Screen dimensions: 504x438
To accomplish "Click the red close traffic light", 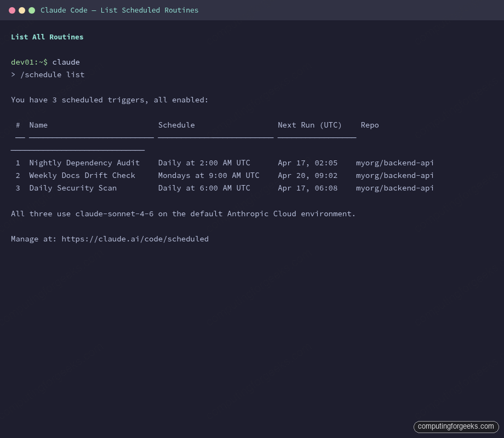I will tap(12, 10).
